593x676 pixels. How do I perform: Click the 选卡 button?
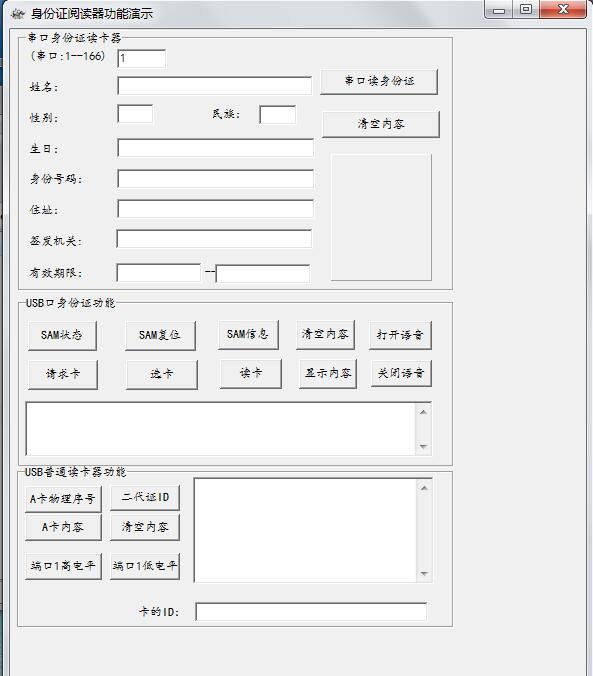click(x=162, y=375)
